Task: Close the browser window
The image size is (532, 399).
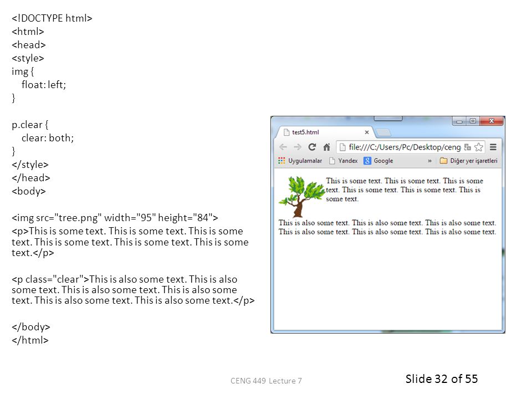Action: pyautogui.click(x=492, y=121)
